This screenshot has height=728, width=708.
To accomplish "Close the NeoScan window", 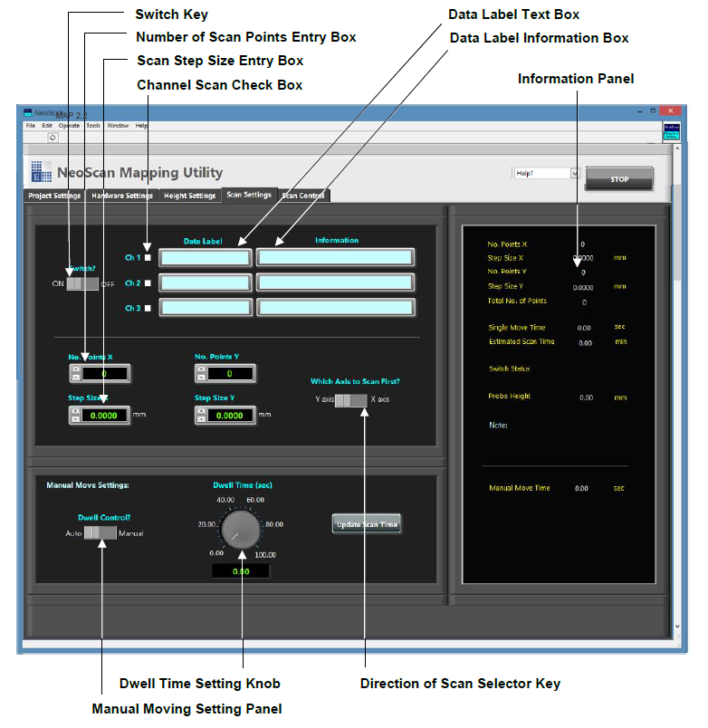I will [x=670, y=110].
